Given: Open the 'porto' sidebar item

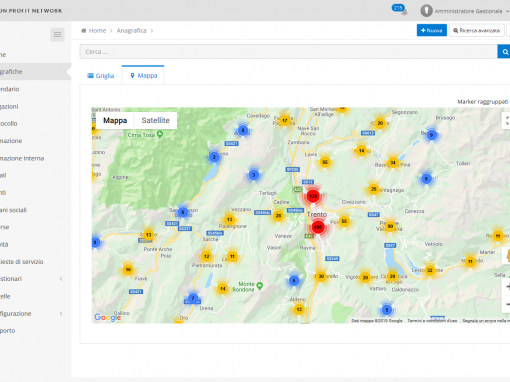Looking at the screenshot, I should (35, 331).
